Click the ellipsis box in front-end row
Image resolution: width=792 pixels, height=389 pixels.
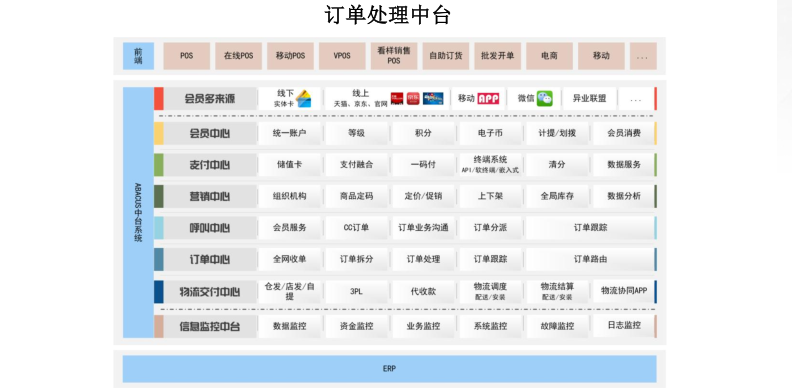click(x=643, y=56)
